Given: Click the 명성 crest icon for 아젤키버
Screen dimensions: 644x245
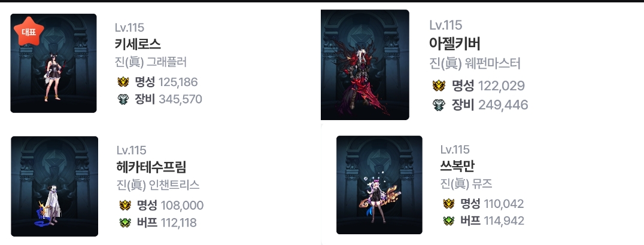Looking at the screenshot, I should coord(439,86).
